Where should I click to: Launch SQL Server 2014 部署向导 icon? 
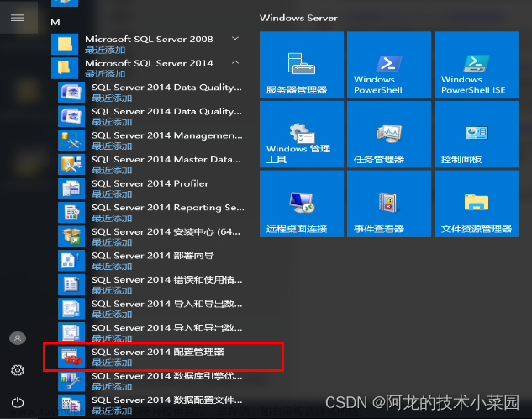[71, 261]
